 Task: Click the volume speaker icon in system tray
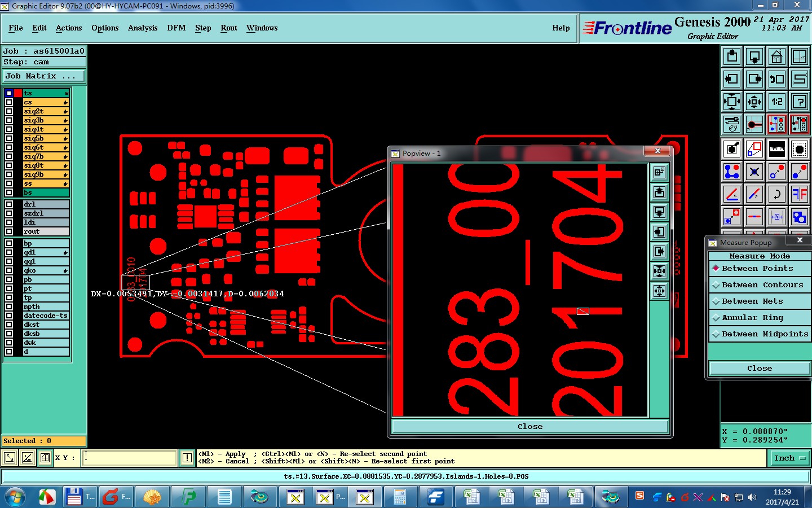[752, 497]
